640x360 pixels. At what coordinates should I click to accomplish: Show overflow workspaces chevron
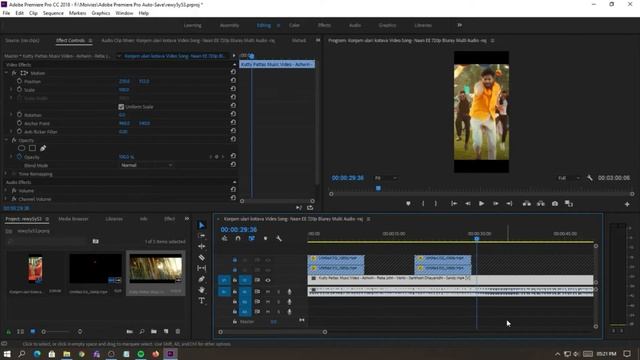coord(460,25)
